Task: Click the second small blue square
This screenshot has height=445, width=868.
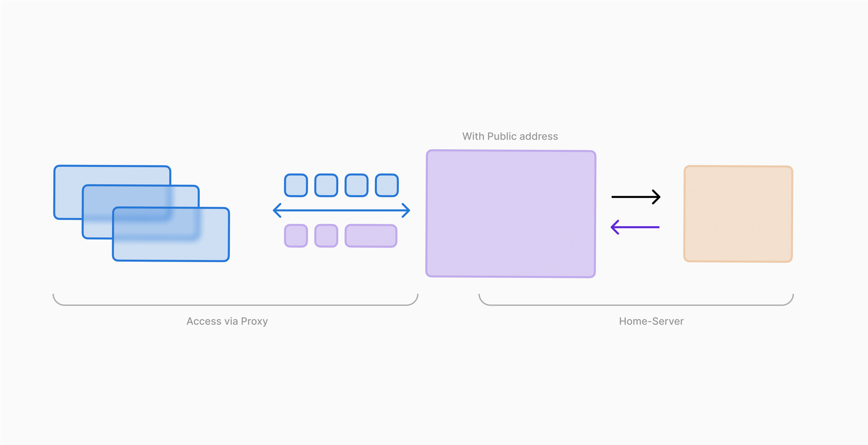Action: click(326, 185)
